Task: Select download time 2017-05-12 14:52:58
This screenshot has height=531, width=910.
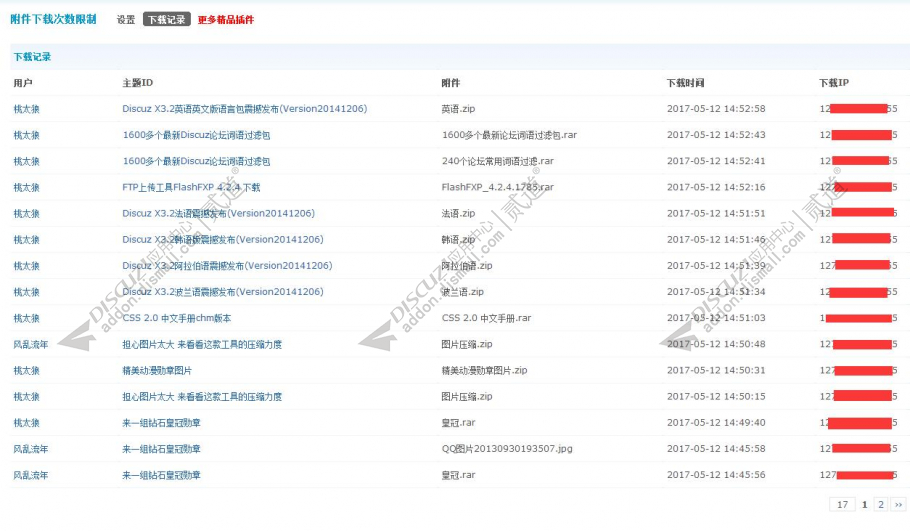Action: 716,109
